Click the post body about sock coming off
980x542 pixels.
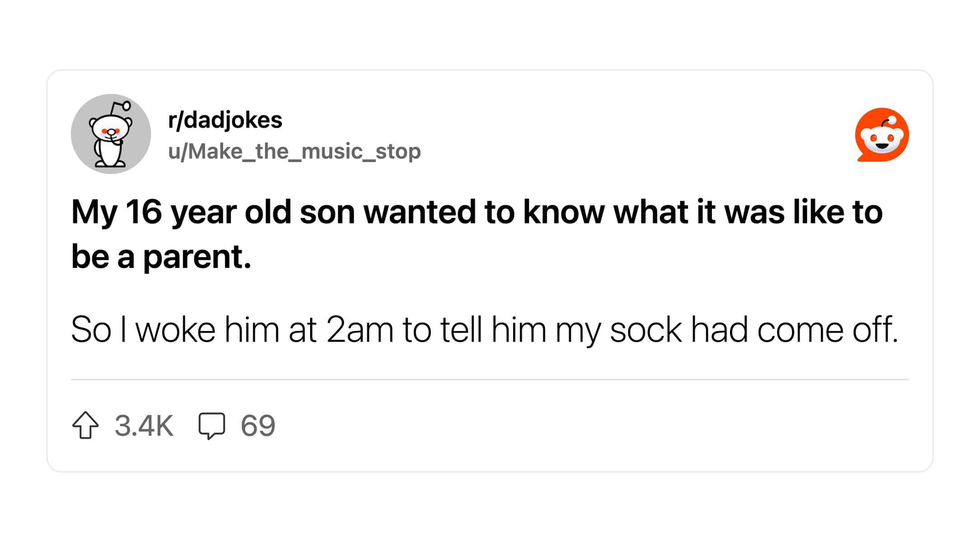(484, 330)
